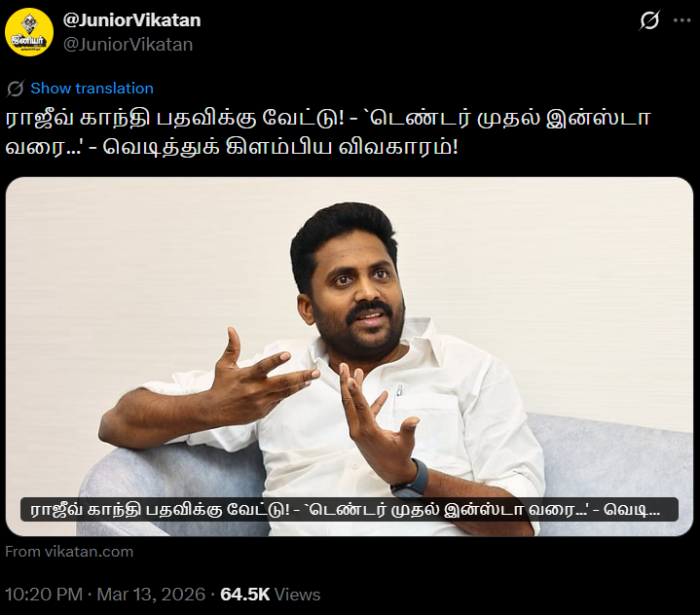The width and height of the screenshot is (700, 615).
Task: Click the Grok icon beside Show translation
Action: (x=16, y=89)
